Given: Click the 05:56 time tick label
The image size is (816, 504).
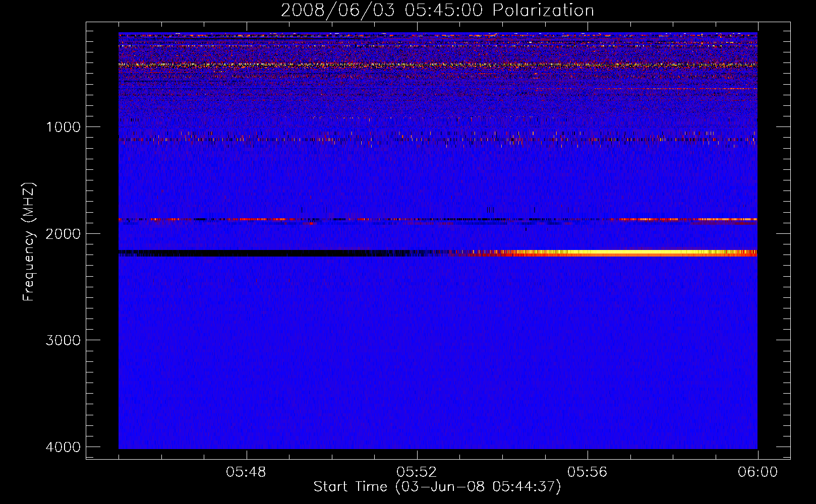Looking at the screenshot, I should [588, 472].
